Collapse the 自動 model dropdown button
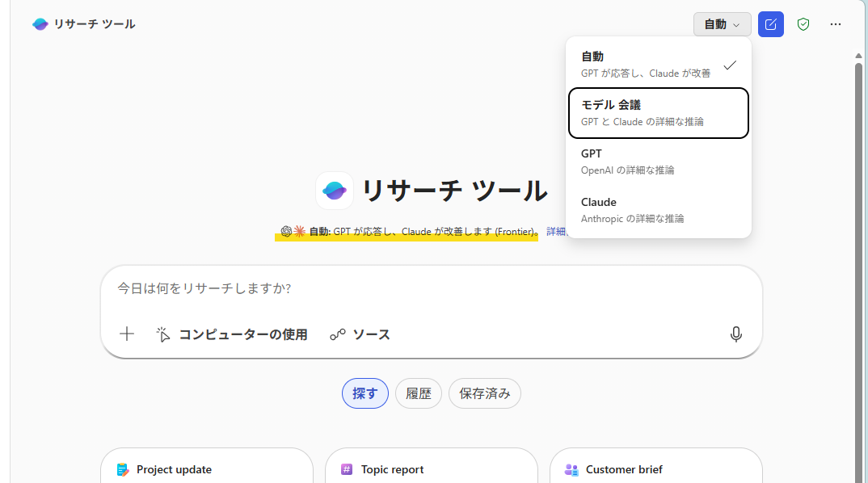 coord(722,24)
